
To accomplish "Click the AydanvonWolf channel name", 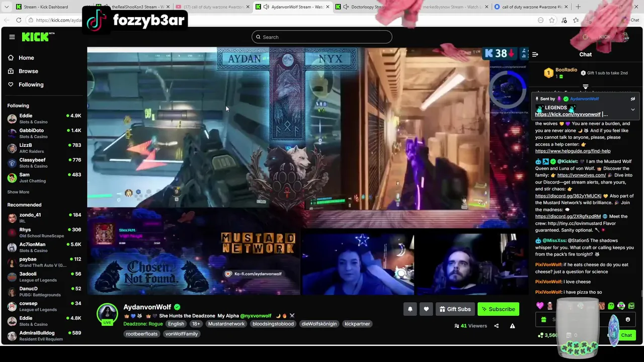I will click(x=147, y=307).
